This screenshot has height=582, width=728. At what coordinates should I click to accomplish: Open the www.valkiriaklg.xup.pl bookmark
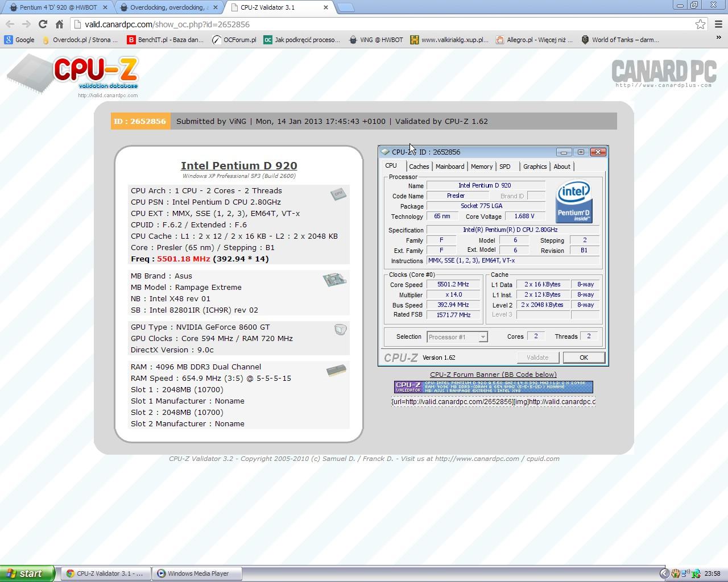(449, 40)
